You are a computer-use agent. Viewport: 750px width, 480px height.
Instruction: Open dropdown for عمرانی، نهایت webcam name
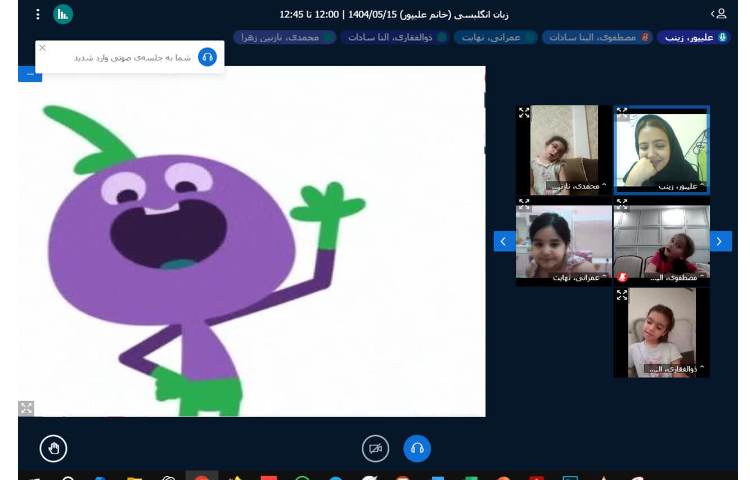[579, 277]
